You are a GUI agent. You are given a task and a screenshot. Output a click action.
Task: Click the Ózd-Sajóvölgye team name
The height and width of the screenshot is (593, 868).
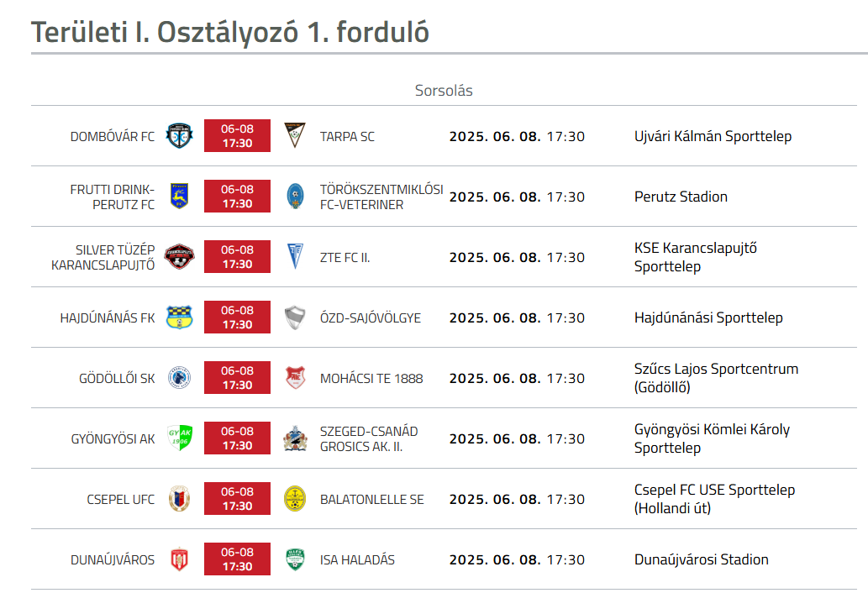tap(371, 318)
